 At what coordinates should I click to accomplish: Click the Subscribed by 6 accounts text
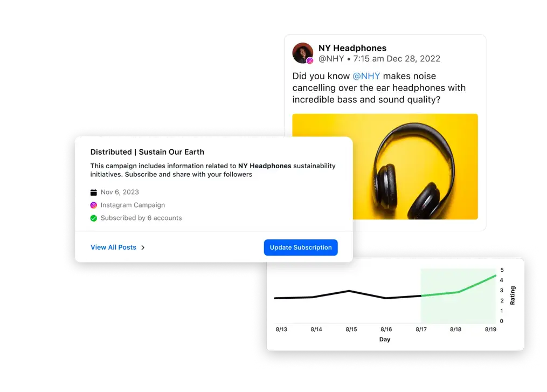tap(141, 218)
